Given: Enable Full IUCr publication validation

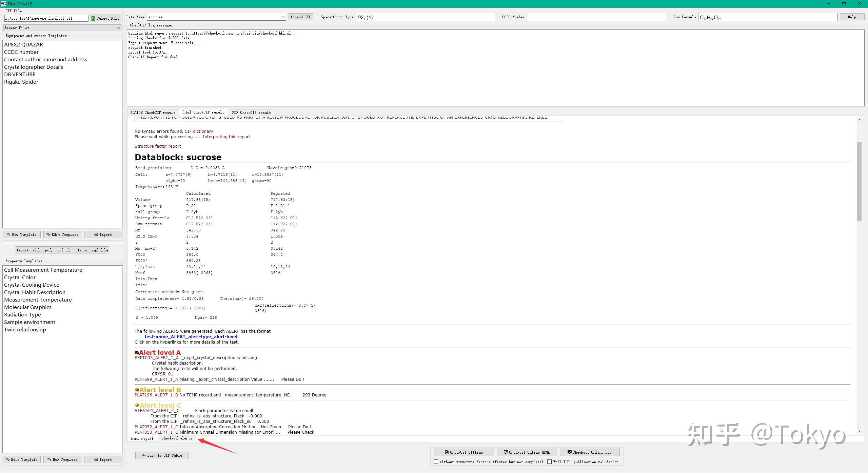Looking at the screenshot, I should tap(549, 462).
